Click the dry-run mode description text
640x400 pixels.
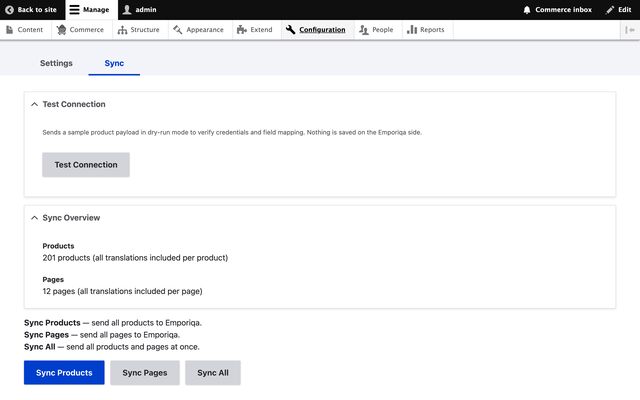(x=232, y=132)
